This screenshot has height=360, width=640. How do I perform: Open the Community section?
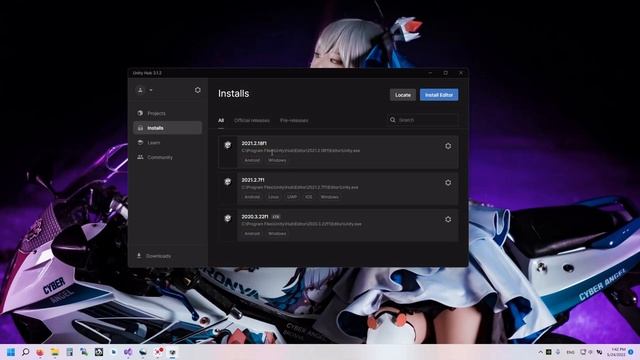[168, 157]
